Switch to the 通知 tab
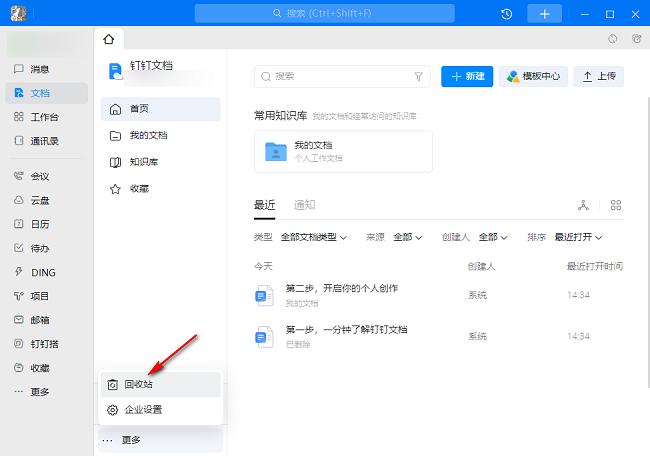Viewport: 650px width, 456px height. [x=304, y=205]
